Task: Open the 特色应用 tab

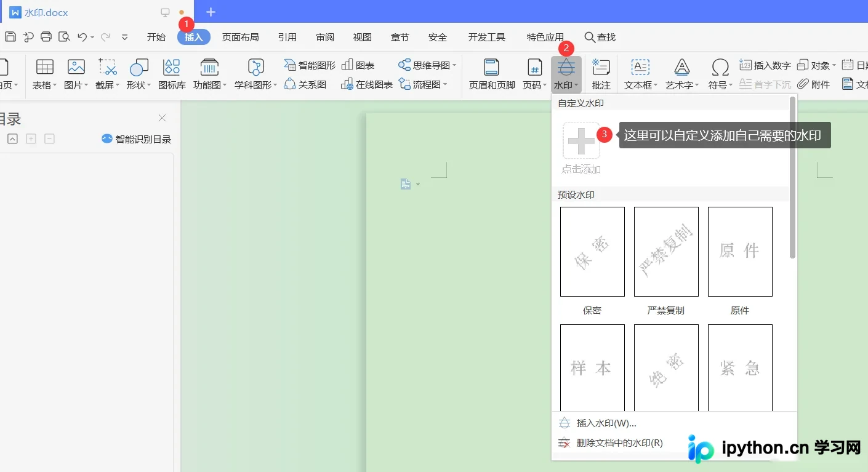Action: click(x=545, y=38)
